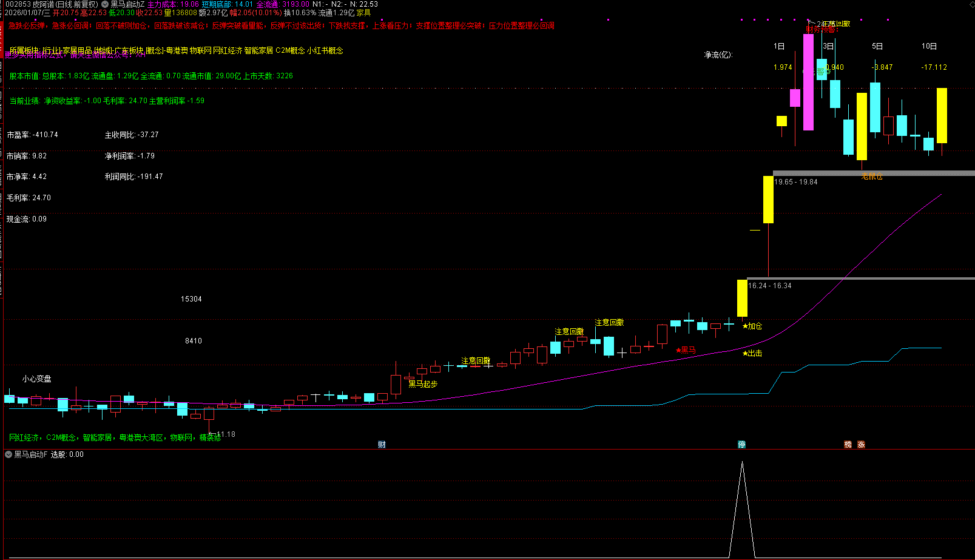Click the 所属板块 sector information line
The height and width of the screenshot is (560, 975).
pos(176,50)
